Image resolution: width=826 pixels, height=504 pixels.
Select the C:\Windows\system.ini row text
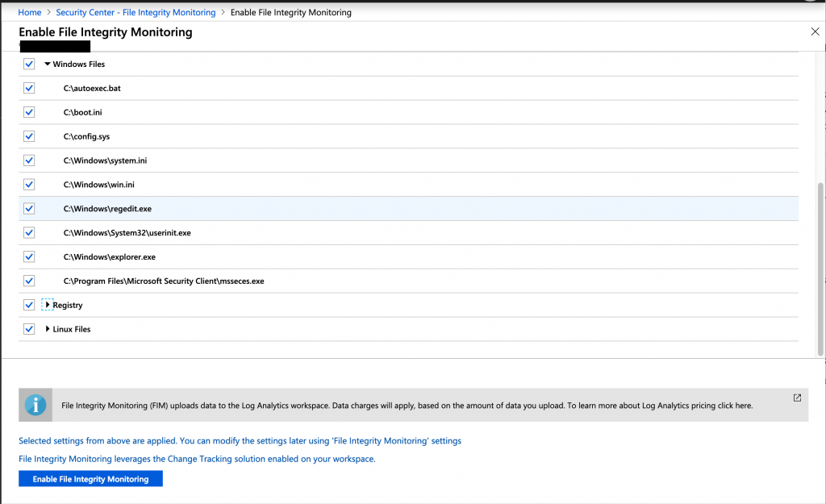106,160
